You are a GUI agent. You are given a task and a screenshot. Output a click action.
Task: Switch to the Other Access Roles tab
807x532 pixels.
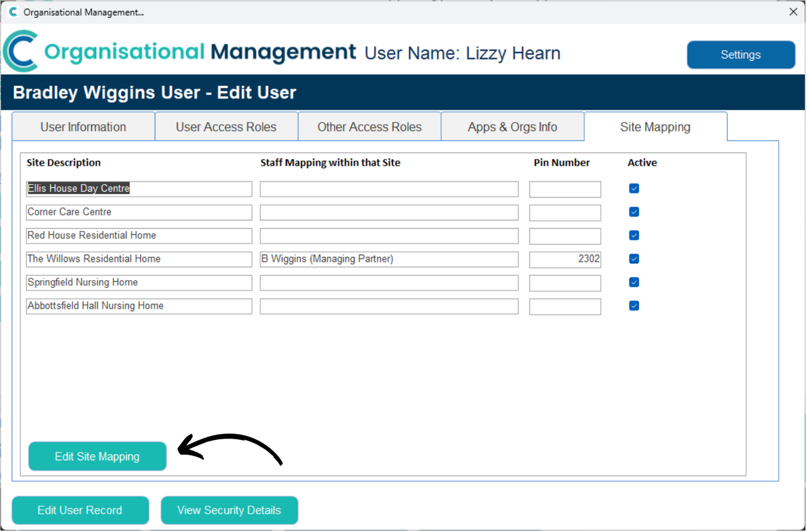tap(369, 127)
